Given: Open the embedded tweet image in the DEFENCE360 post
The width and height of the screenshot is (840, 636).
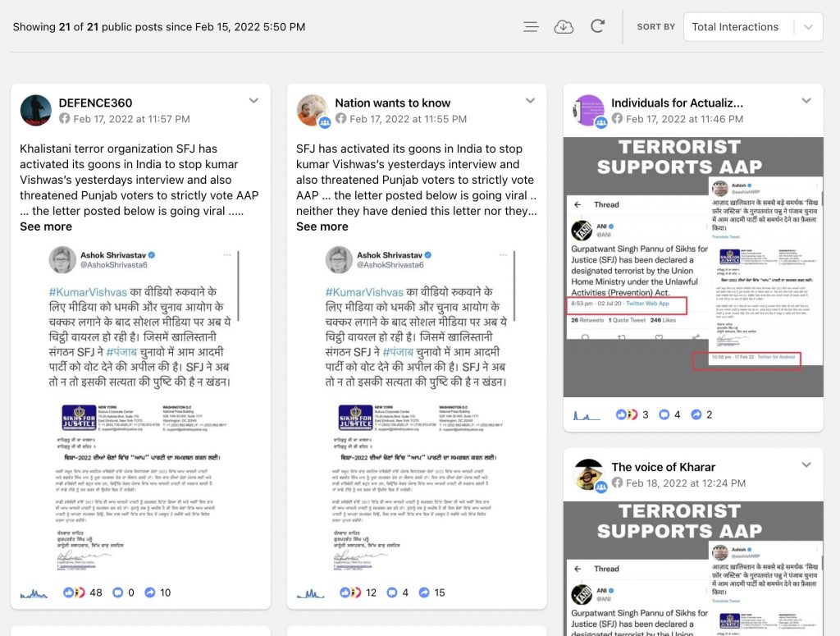Looking at the screenshot, I should pyautogui.click(x=141, y=409).
